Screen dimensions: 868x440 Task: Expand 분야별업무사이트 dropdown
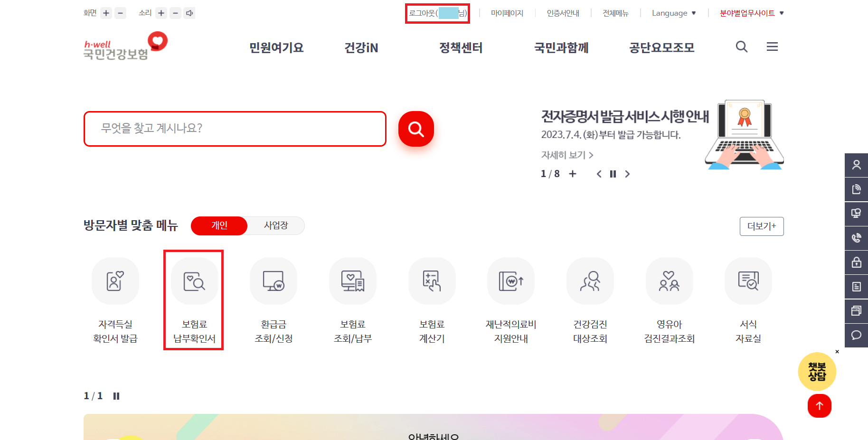752,13
